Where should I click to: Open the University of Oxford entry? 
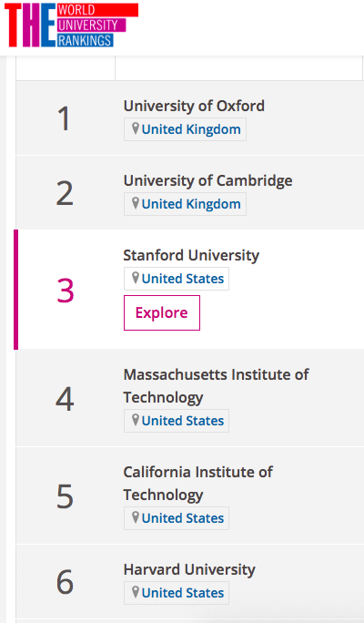tap(194, 106)
